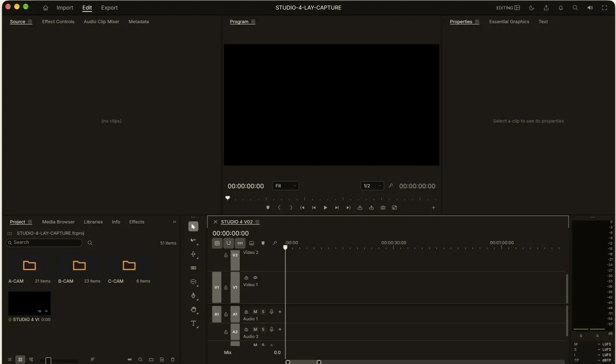Open the Media Browser tab
The height and width of the screenshot is (364, 616).
(59, 222)
